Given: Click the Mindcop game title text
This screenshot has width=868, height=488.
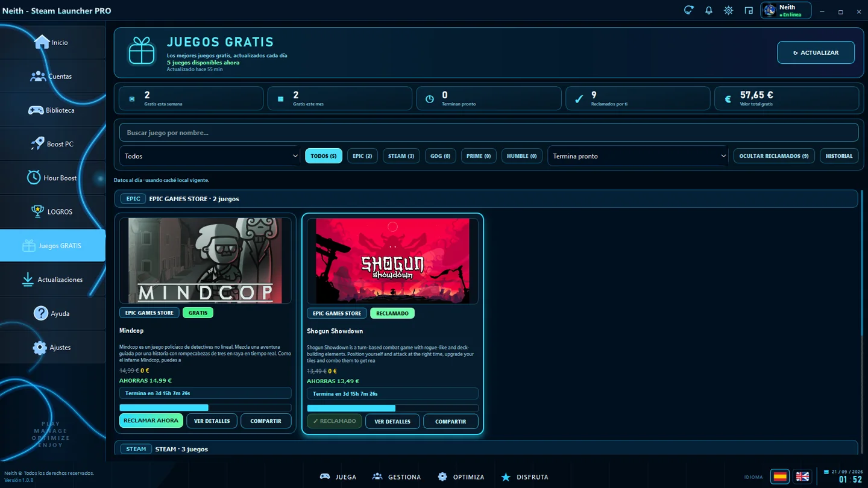Looking at the screenshot, I should (x=131, y=331).
